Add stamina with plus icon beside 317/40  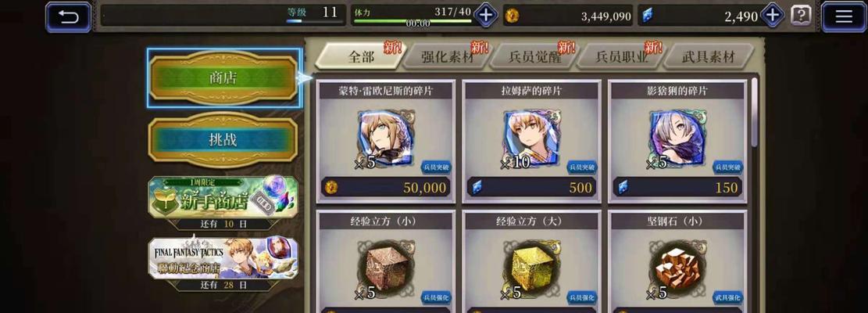(485, 15)
